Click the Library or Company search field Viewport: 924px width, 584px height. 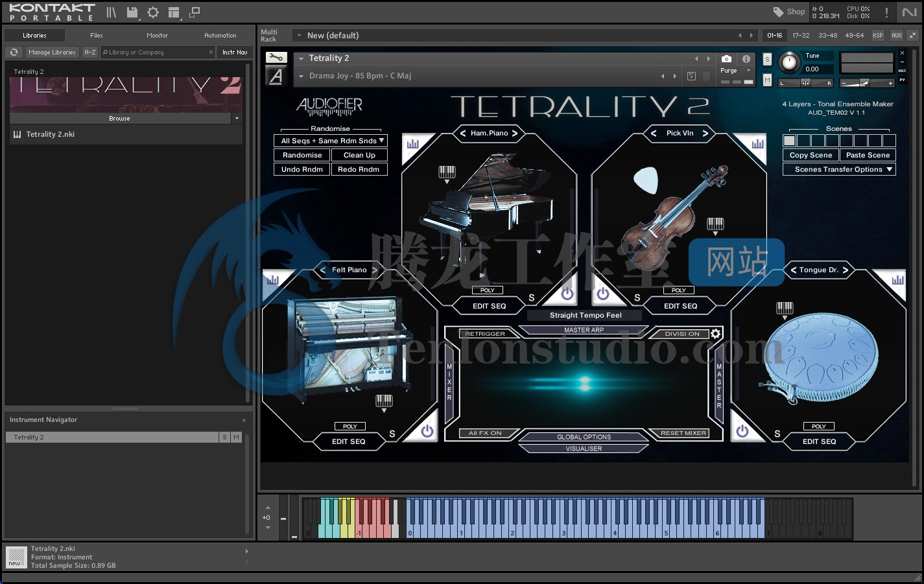[158, 52]
